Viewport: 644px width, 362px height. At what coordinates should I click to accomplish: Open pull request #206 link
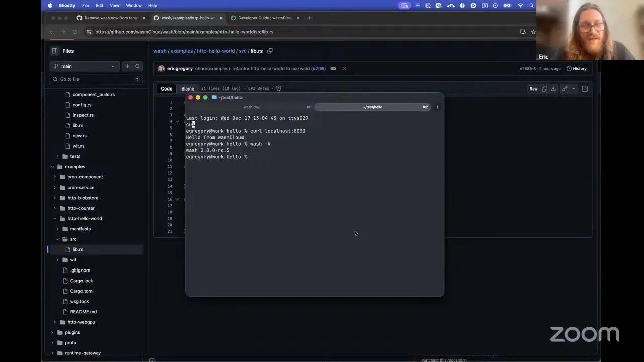318,69
